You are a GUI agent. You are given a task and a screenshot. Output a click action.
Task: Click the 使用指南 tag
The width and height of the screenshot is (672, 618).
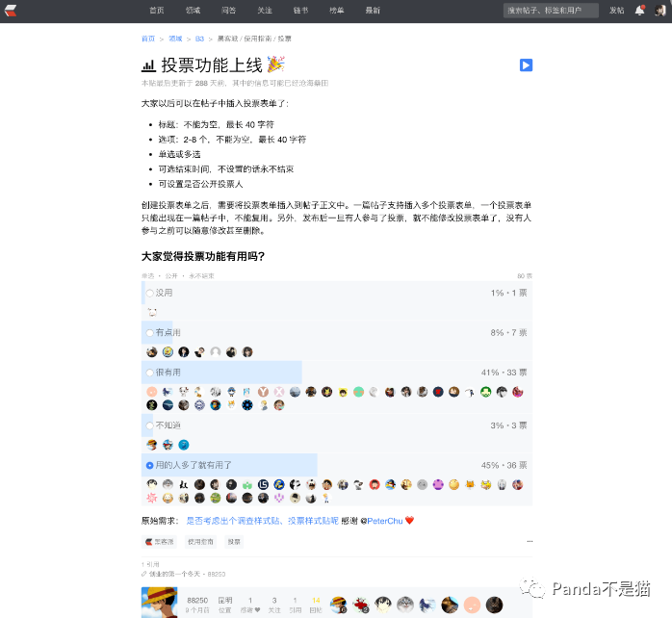pos(200,542)
